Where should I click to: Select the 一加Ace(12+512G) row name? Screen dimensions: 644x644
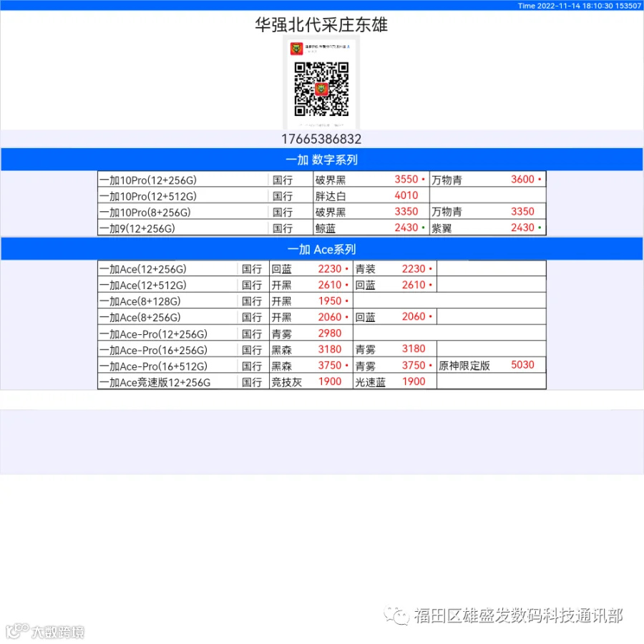point(143,285)
